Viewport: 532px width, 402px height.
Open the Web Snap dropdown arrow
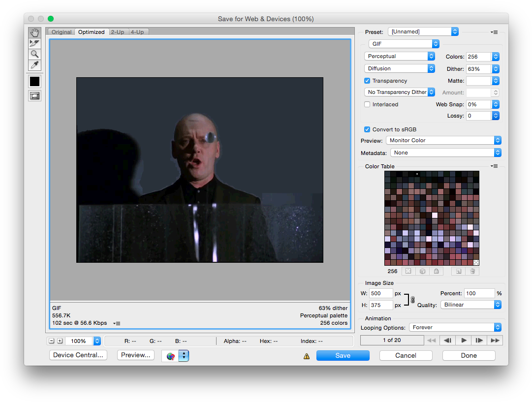tap(496, 104)
